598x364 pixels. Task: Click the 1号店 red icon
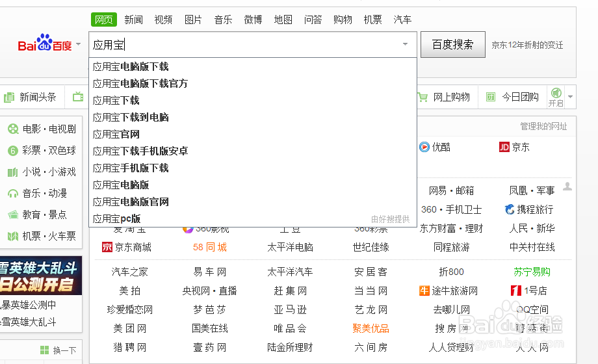[x=516, y=291]
